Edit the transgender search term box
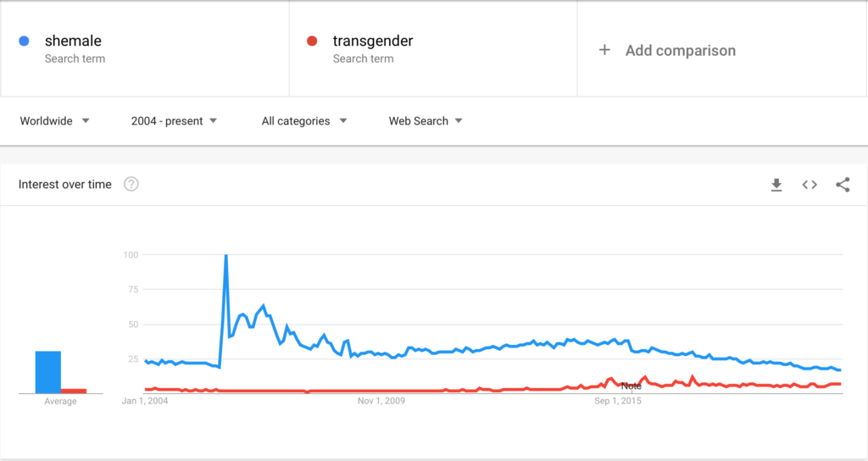Viewport: 868px width, 461px height. coord(432,48)
